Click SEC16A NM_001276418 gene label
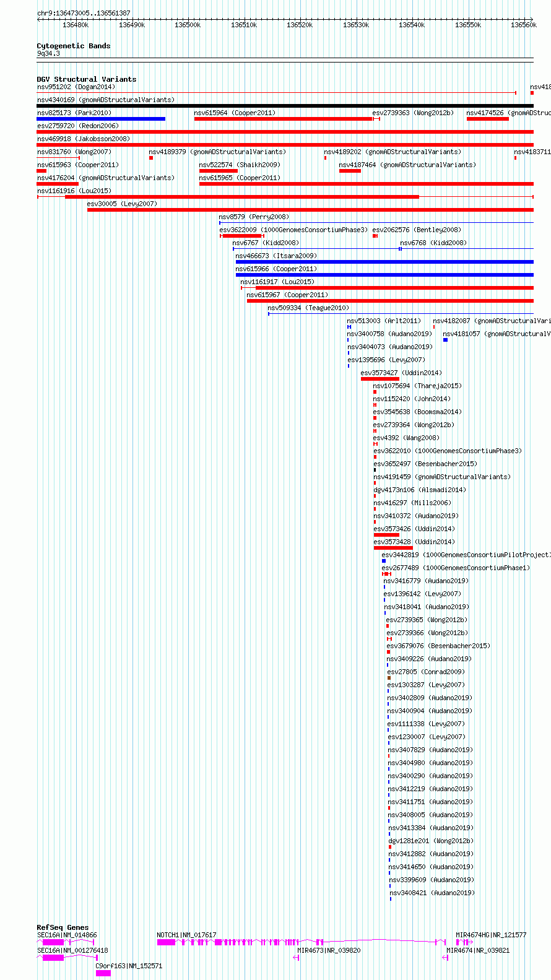The width and height of the screenshot is (551, 980). pyautogui.click(x=72, y=950)
